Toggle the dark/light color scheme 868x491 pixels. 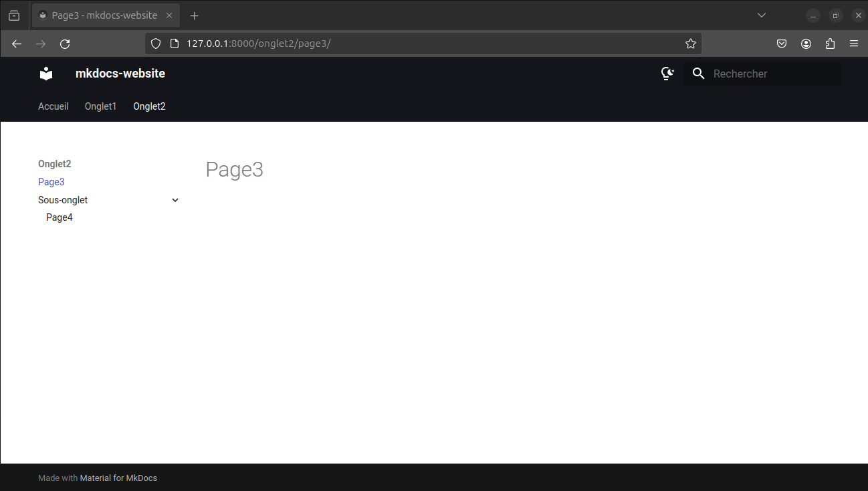667,74
